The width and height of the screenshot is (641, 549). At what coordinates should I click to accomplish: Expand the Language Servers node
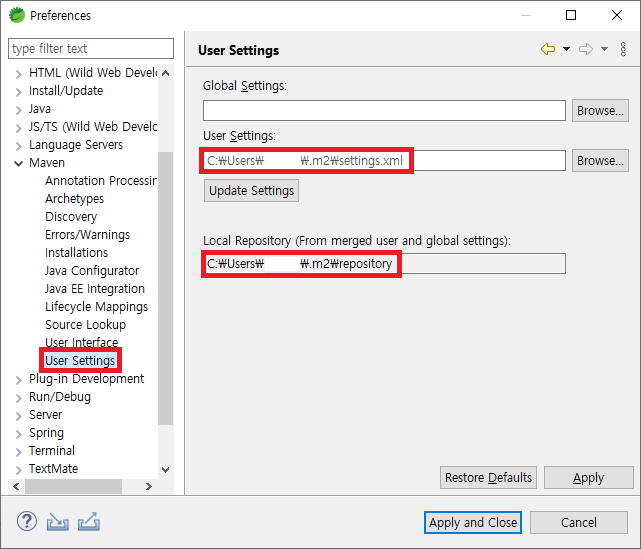[x=18, y=146]
